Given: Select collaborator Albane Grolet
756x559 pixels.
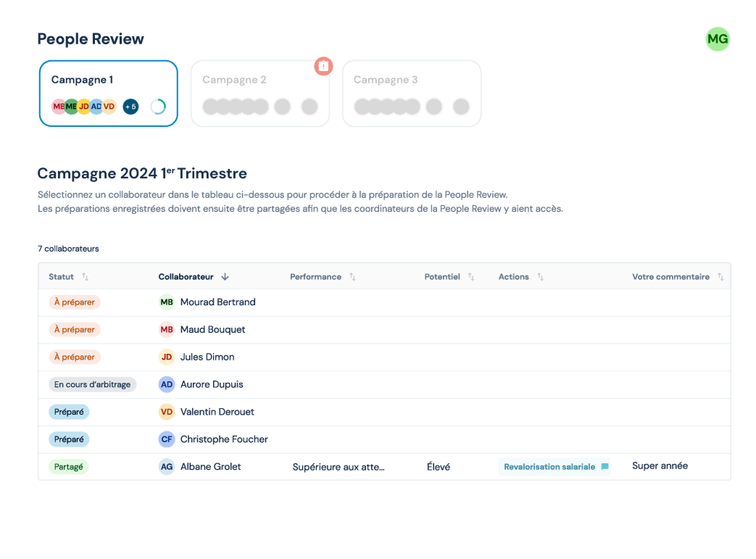Looking at the screenshot, I should (211, 467).
